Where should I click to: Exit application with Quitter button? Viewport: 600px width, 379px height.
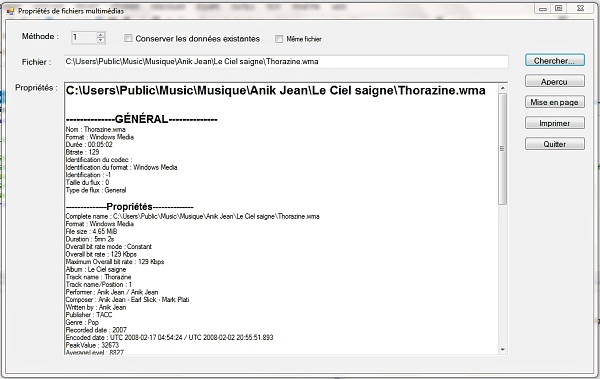pyautogui.click(x=555, y=144)
